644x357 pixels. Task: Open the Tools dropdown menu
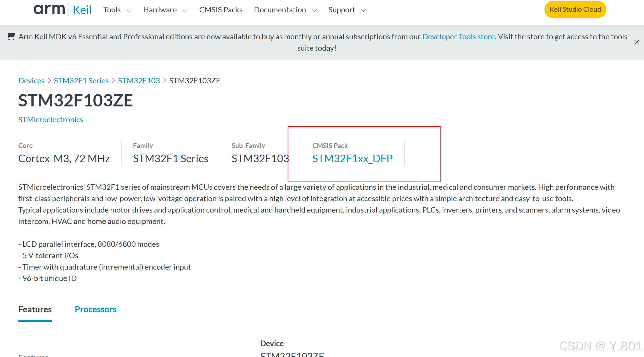click(x=117, y=10)
